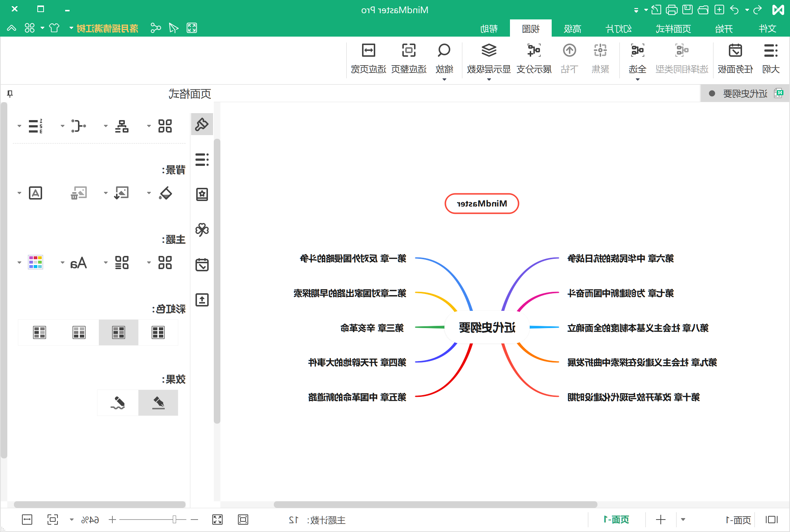Select the first rainbow color style option
Image resolution: width=790 pixels, height=532 pixels.
tap(158, 332)
